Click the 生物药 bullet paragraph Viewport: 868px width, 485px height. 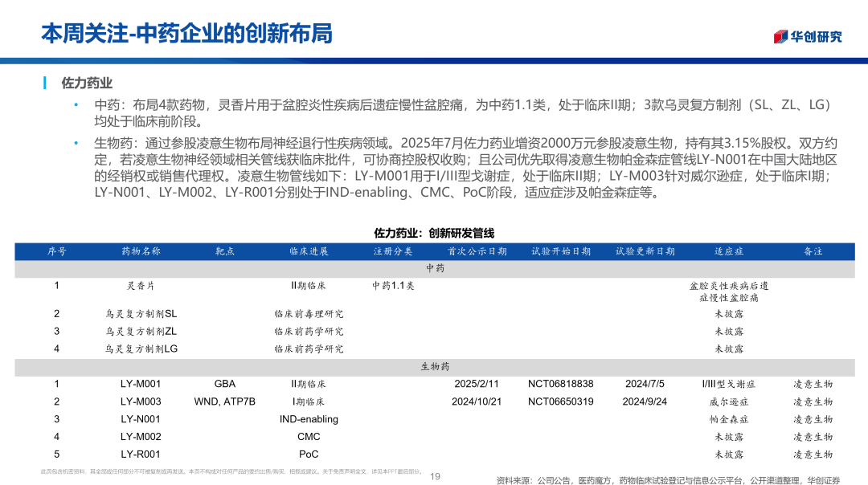pos(465,168)
